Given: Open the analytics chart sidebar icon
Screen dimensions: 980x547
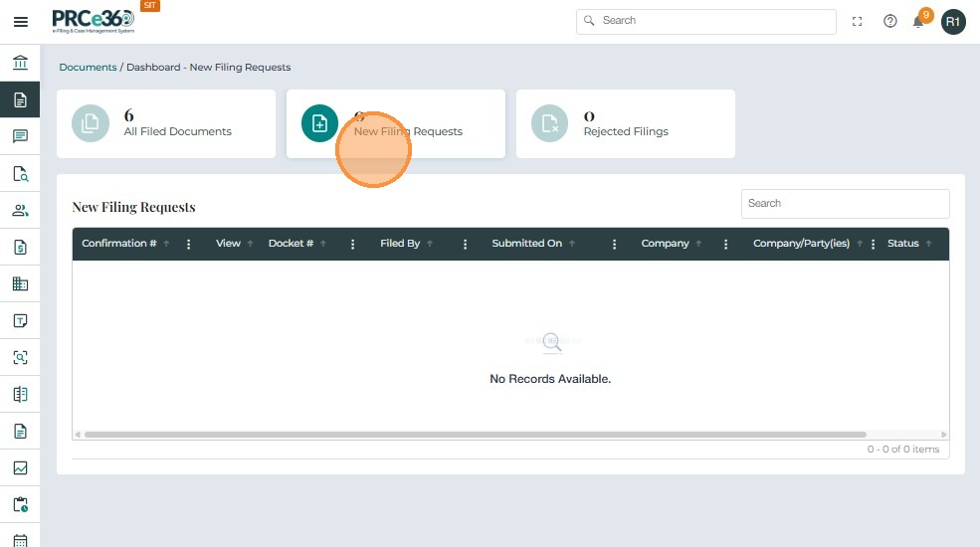Looking at the screenshot, I should click(x=20, y=467).
